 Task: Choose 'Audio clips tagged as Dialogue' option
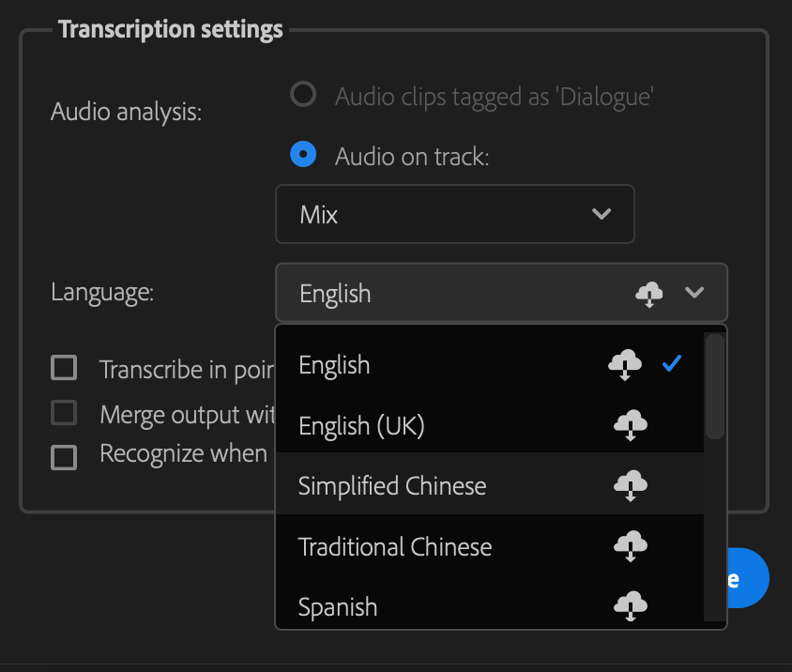(304, 94)
